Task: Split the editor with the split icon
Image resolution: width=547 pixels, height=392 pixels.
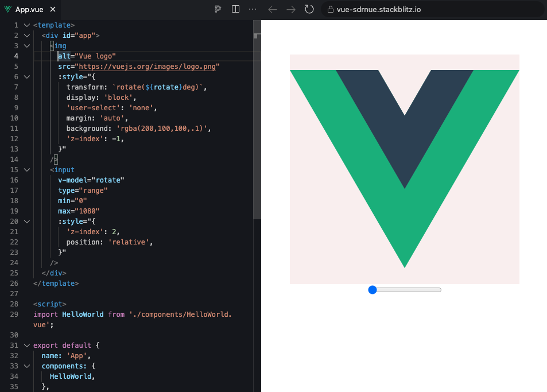Action: coord(235,9)
